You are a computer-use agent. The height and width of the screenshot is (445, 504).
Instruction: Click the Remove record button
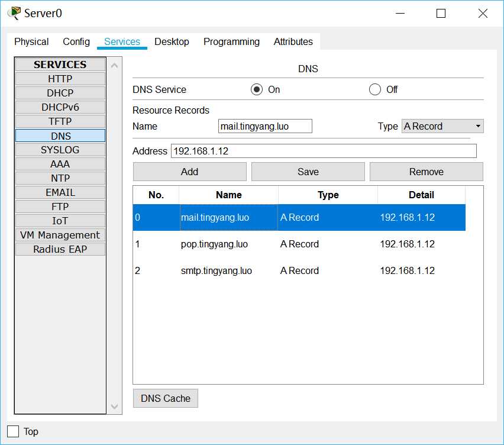[427, 172]
